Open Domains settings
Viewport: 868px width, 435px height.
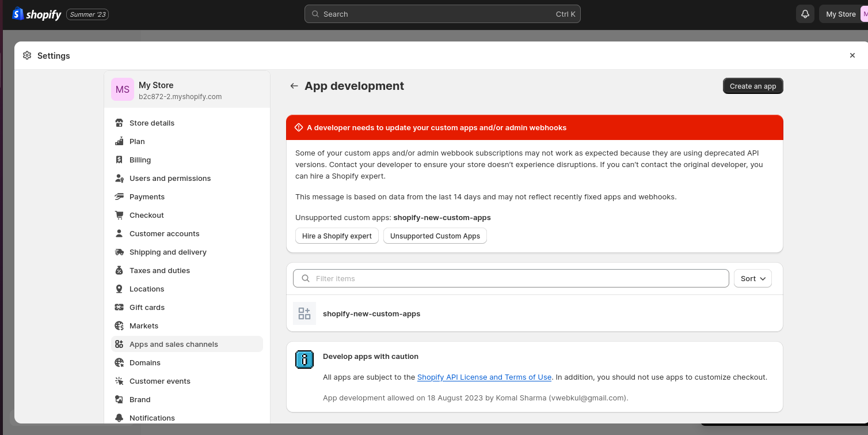pos(187,362)
